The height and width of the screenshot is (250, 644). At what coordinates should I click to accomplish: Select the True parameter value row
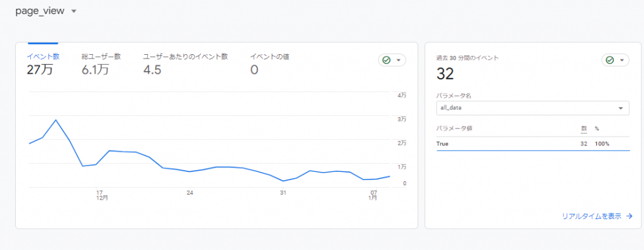[x=533, y=144]
